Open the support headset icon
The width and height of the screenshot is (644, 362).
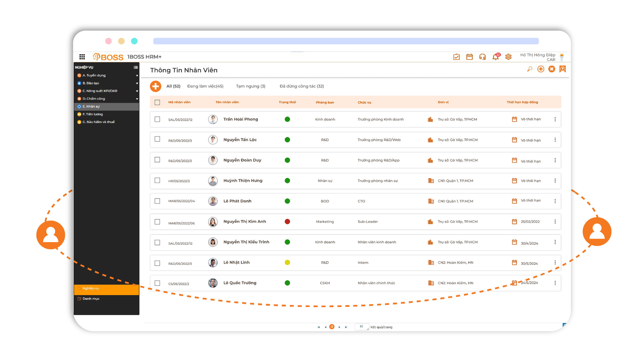pos(482,57)
